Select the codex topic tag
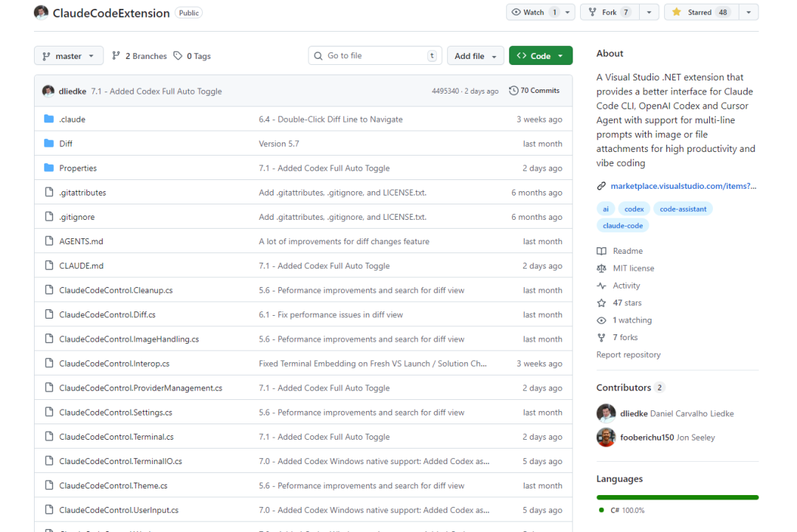Viewport: 797px width, 532px height. (634, 209)
